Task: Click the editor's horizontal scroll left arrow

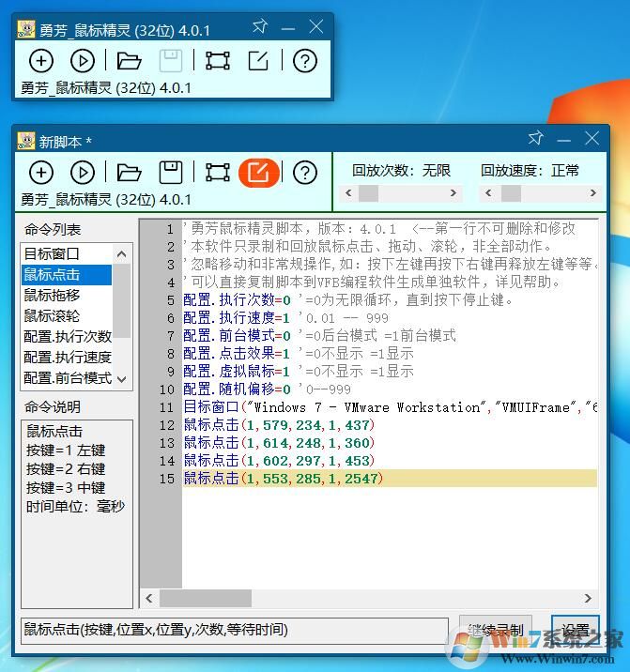Action: tap(149, 598)
